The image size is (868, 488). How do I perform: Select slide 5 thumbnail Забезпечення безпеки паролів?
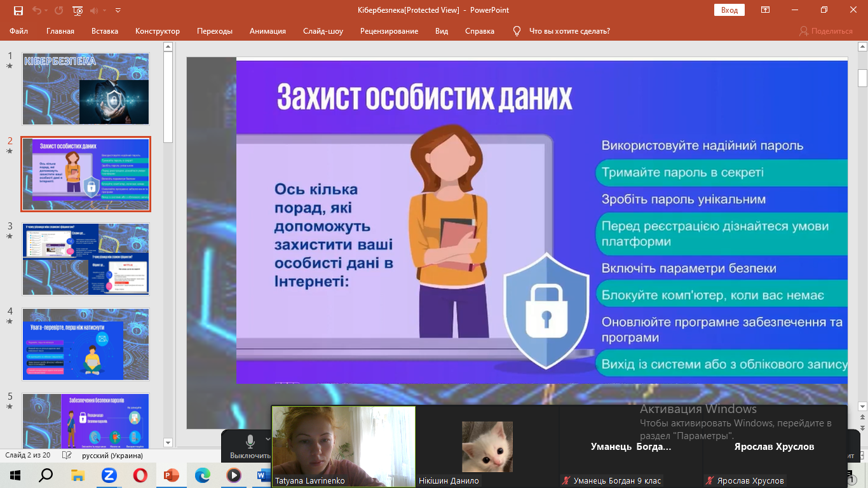pos(86,421)
